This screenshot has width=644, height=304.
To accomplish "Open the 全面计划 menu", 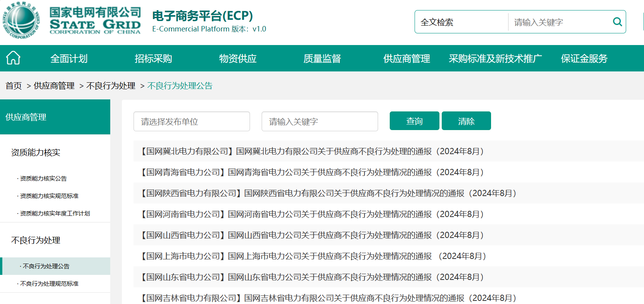I will coord(69,59).
